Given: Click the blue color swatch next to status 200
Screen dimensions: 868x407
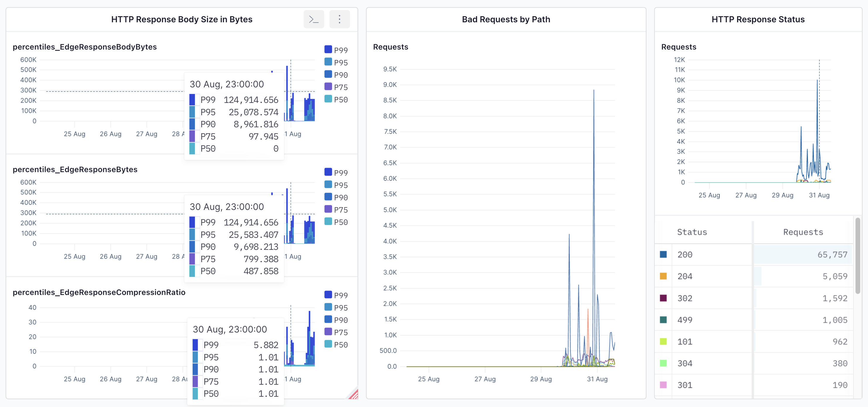Looking at the screenshot, I should tap(663, 255).
